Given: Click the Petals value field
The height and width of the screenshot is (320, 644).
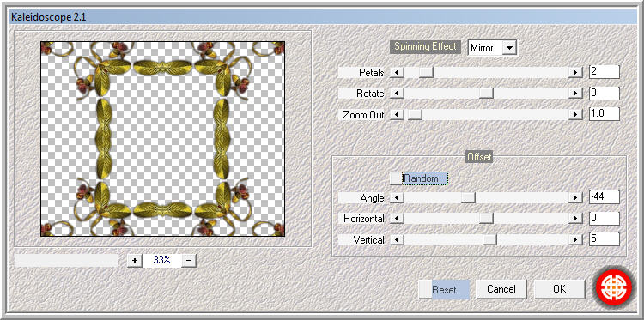Looking at the screenshot, I should [604, 72].
